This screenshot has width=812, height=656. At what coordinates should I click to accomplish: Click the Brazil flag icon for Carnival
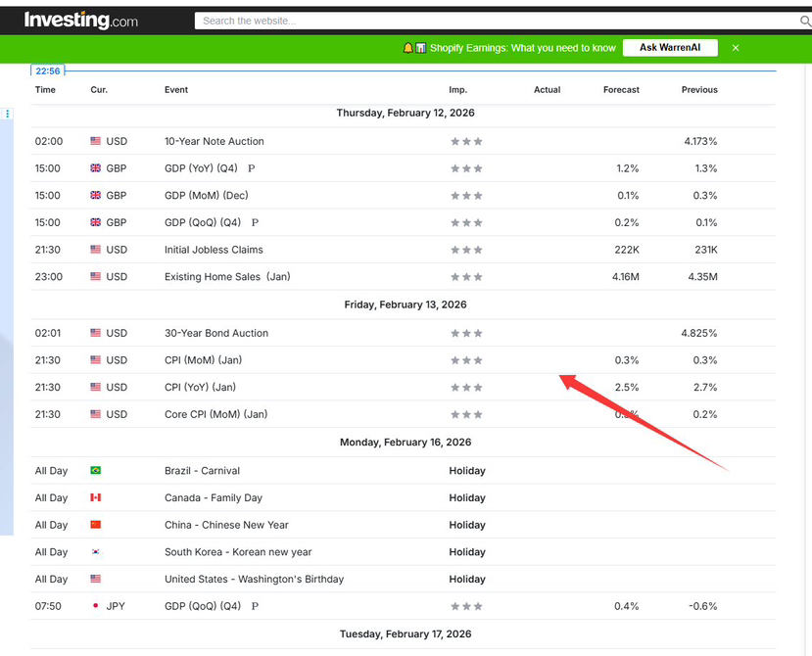[x=96, y=471]
